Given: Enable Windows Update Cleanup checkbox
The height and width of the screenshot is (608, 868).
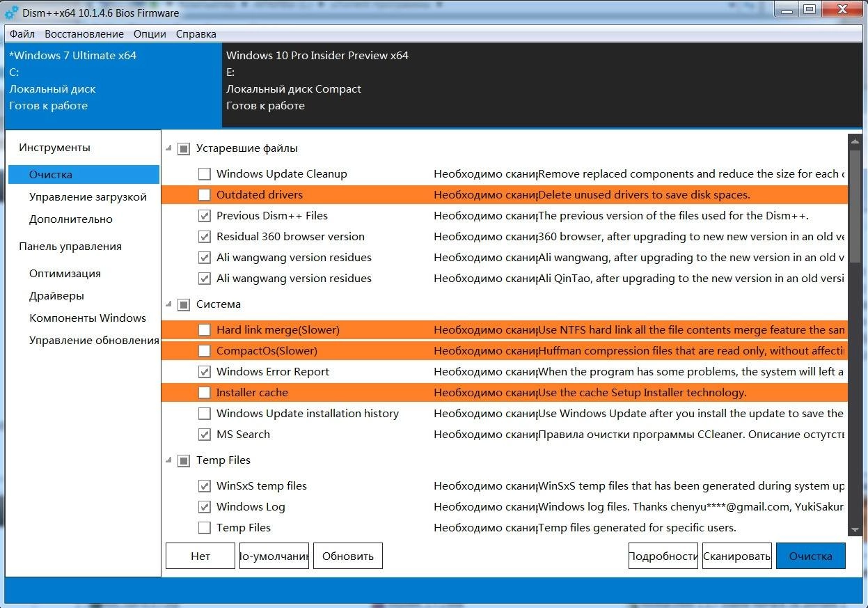Looking at the screenshot, I should [204, 174].
